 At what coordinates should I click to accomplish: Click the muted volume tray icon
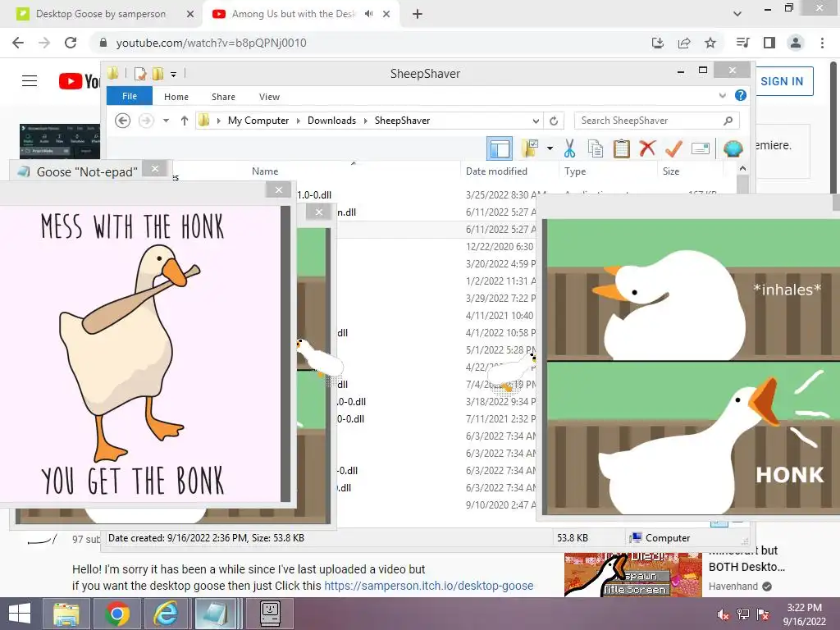[x=724, y=614]
